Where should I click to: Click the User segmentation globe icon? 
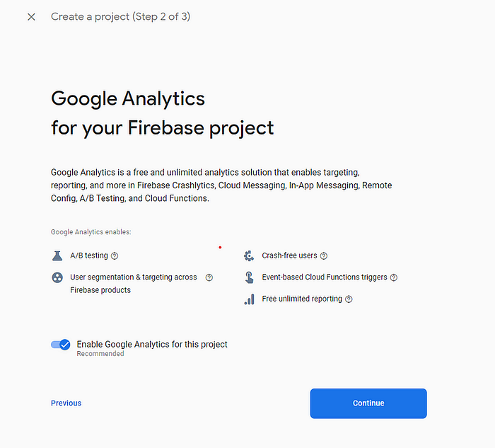tap(57, 277)
